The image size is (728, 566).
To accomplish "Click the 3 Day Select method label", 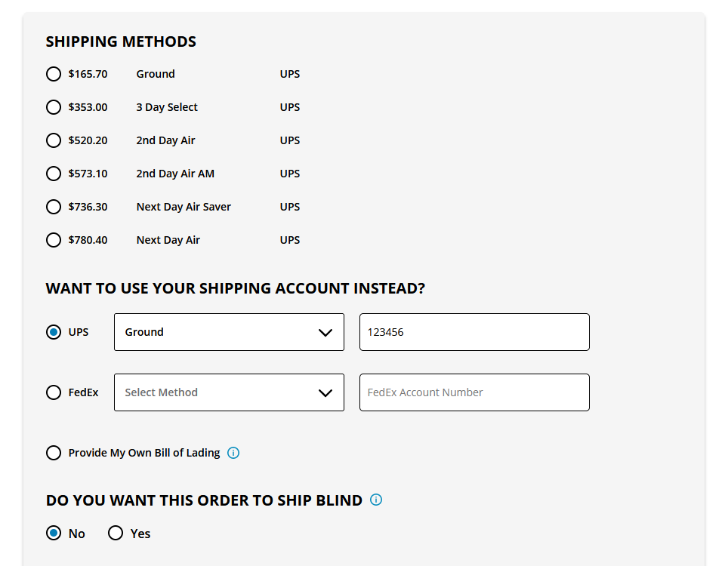I will coord(167,107).
